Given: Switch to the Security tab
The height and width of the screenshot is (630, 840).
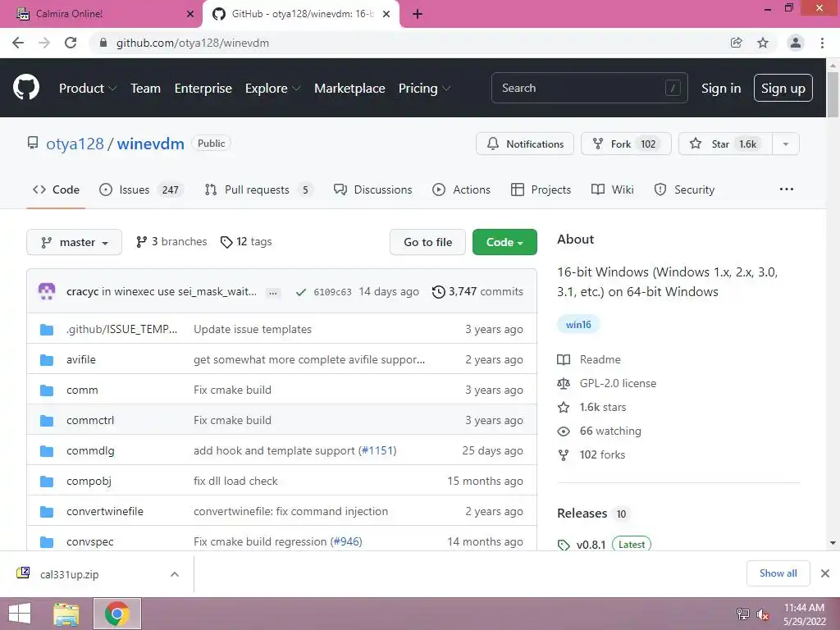Looking at the screenshot, I should point(684,189).
